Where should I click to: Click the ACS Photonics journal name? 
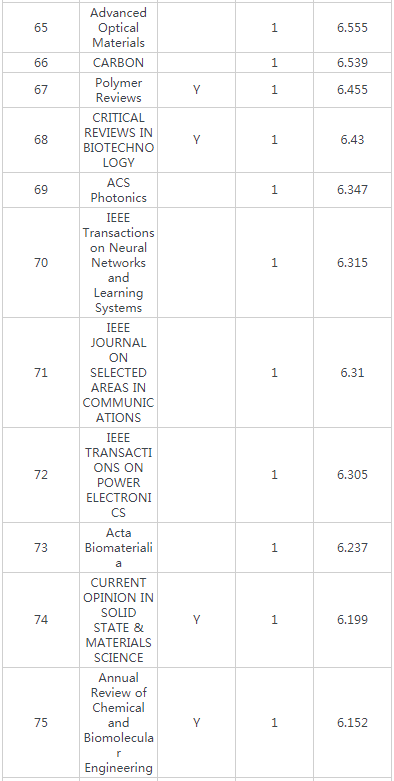119,190
